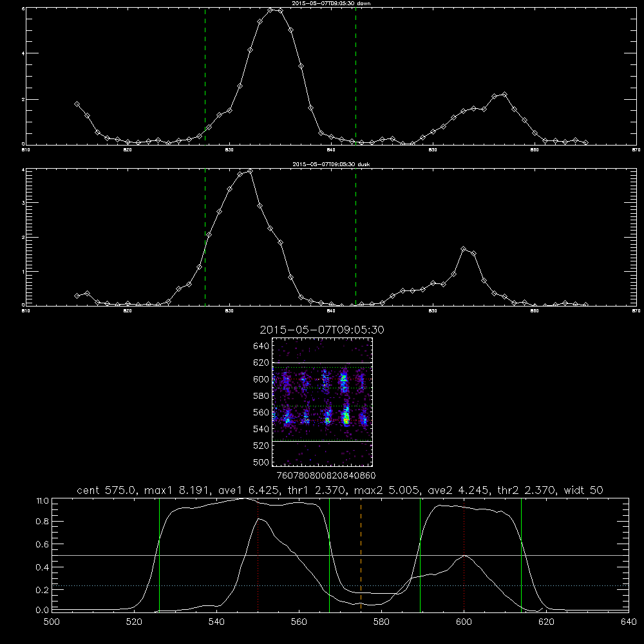
Task: Select the 'widt 50' value
Action: (583, 490)
